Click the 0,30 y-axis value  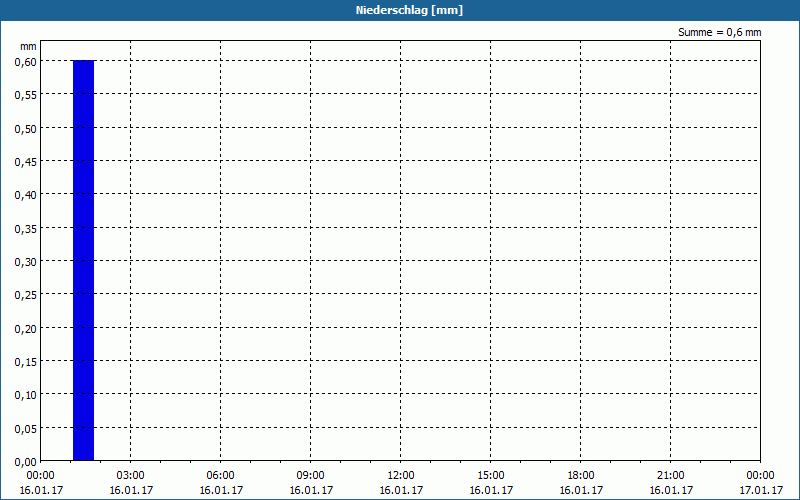pos(26,262)
